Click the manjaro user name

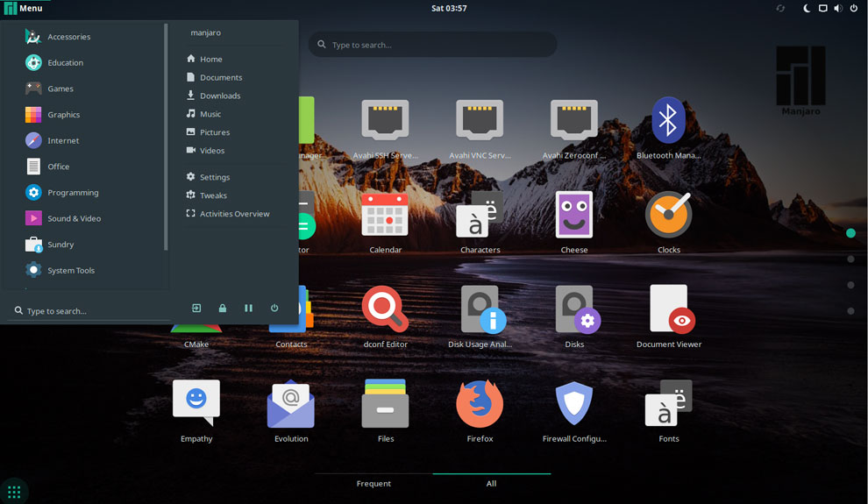tap(206, 32)
